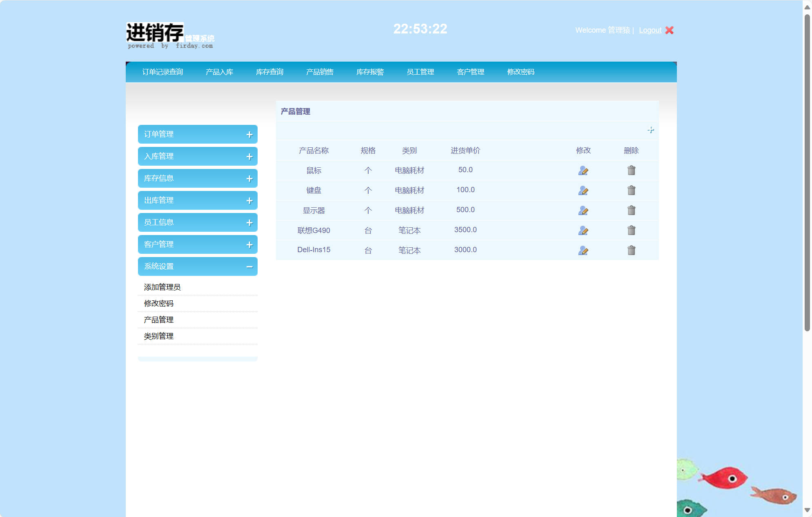This screenshot has height=517, width=812.
Task: Click the add product plus icon
Action: [x=651, y=130]
